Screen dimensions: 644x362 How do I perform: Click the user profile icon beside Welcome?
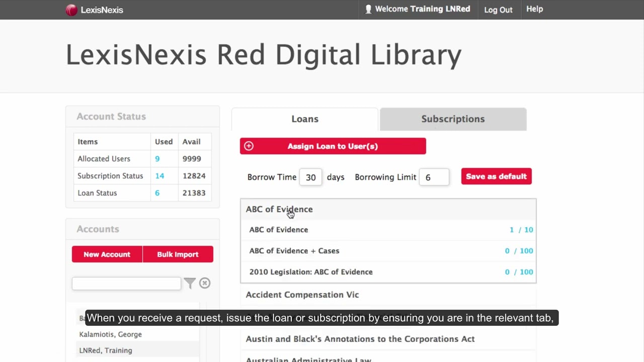click(x=368, y=9)
